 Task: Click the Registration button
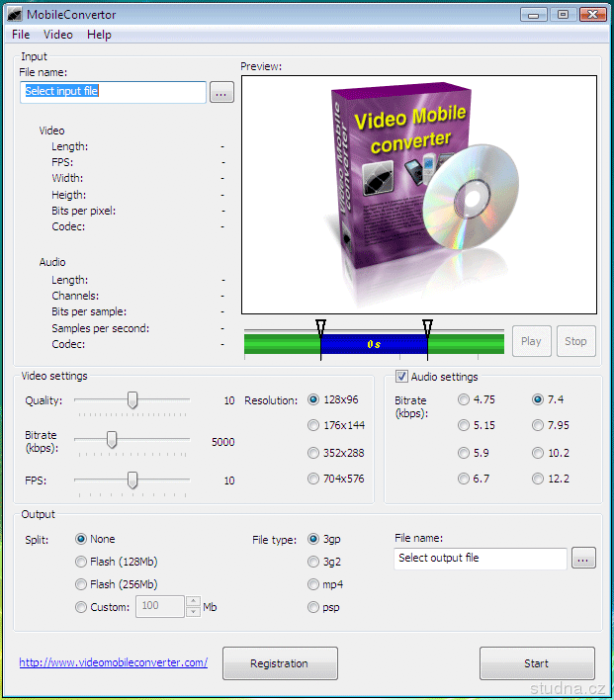(x=280, y=663)
